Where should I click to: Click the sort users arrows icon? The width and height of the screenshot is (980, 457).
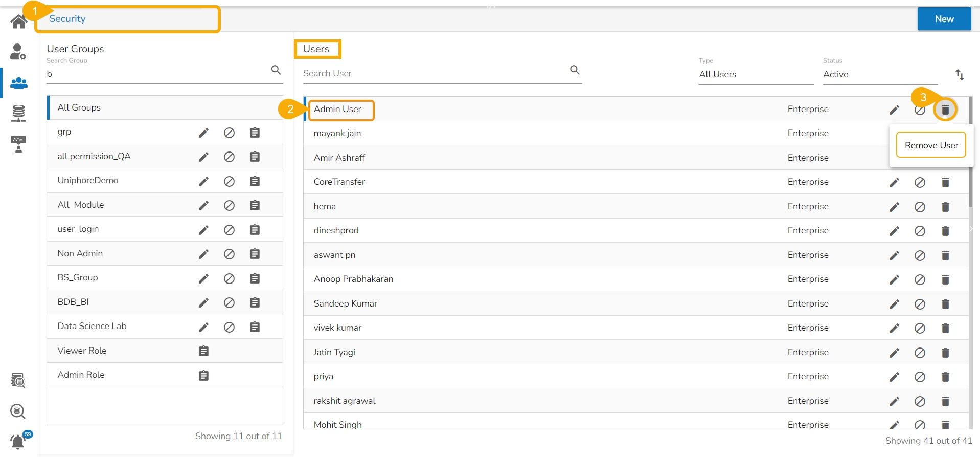[960, 75]
